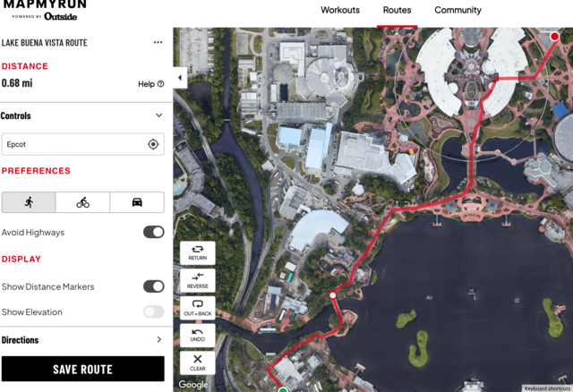
Task: Open the Routes tab
Action: (x=397, y=10)
